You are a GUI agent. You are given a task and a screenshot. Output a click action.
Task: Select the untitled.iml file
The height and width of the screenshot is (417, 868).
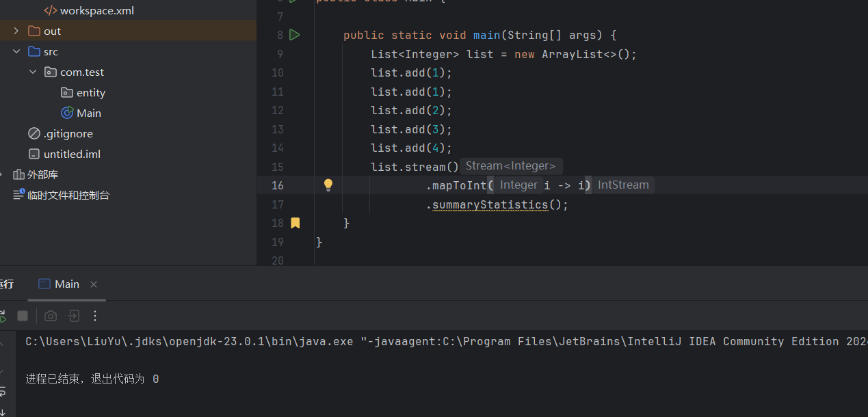(71, 153)
